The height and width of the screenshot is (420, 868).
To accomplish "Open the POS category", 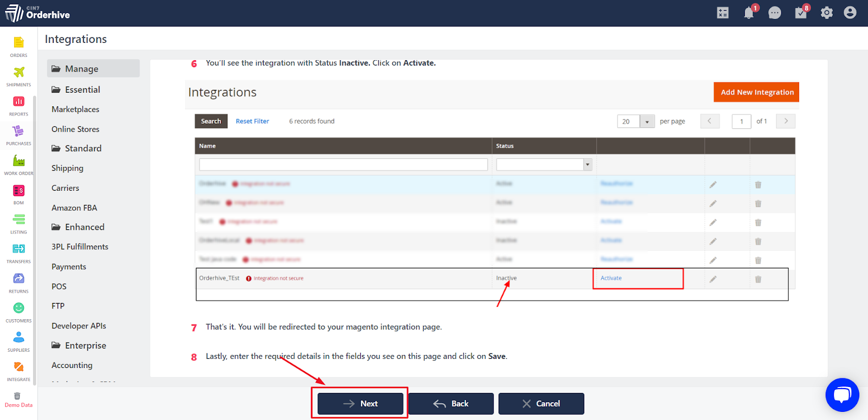I will point(59,286).
